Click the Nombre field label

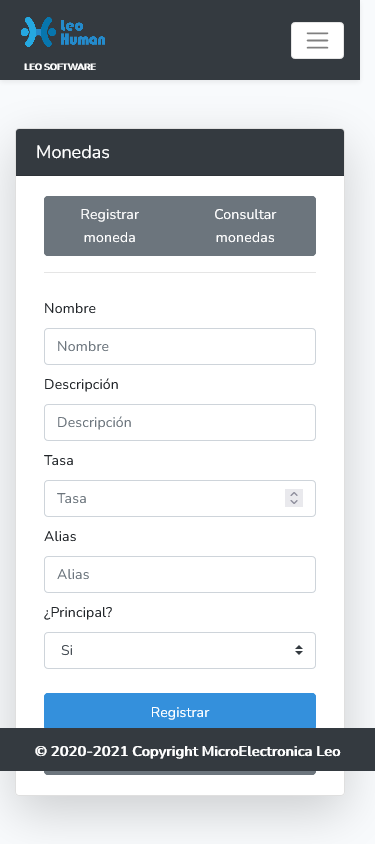[70, 308]
